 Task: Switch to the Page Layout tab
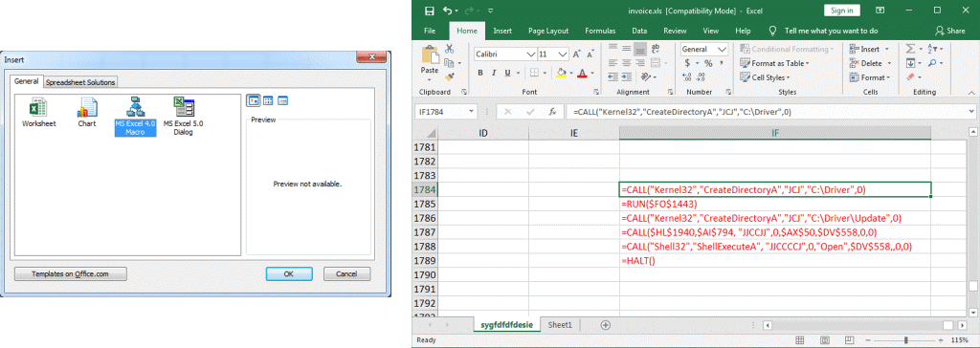tap(548, 31)
